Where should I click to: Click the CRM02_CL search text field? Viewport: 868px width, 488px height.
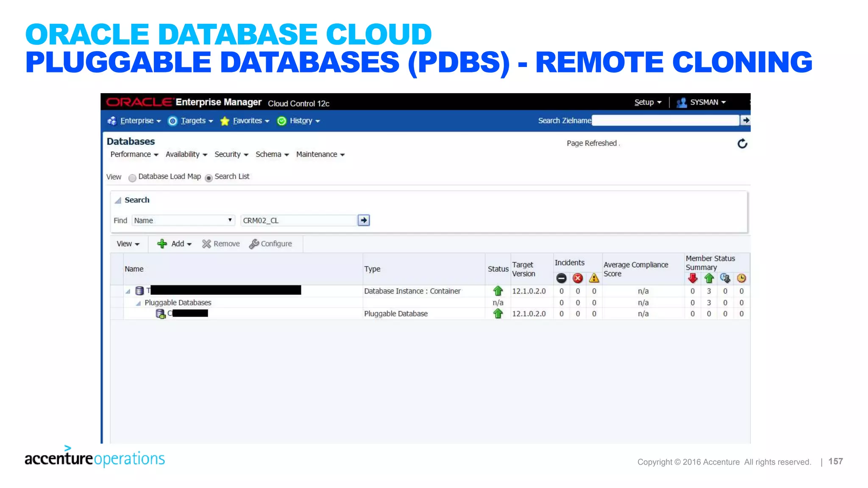pos(299,220)
